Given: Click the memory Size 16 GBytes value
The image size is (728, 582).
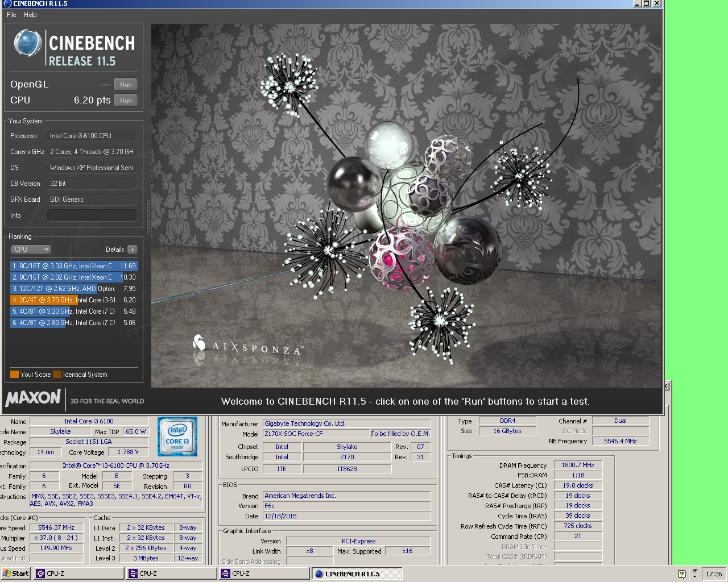Looking at the screenshot, I should [507, 431].
